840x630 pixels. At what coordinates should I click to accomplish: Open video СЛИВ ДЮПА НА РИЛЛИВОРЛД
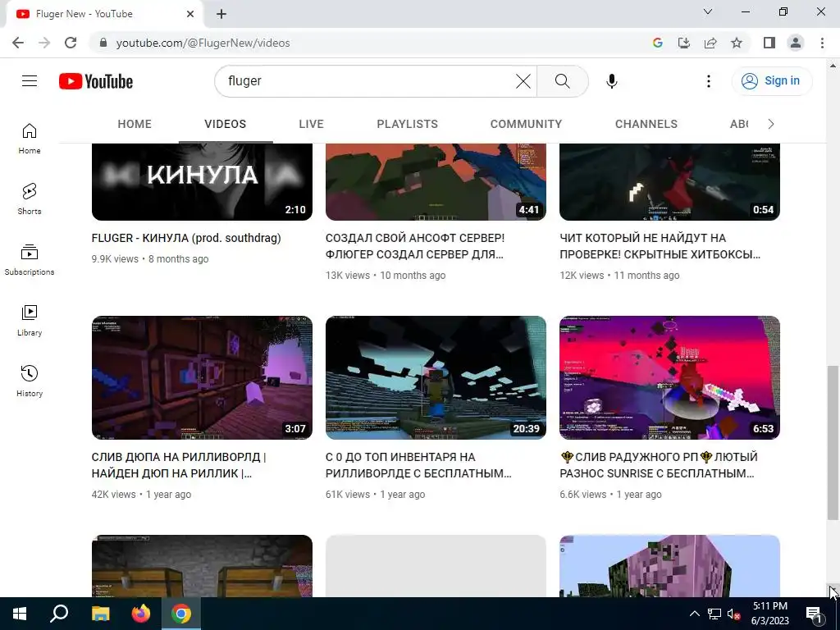tap(178, 465)
